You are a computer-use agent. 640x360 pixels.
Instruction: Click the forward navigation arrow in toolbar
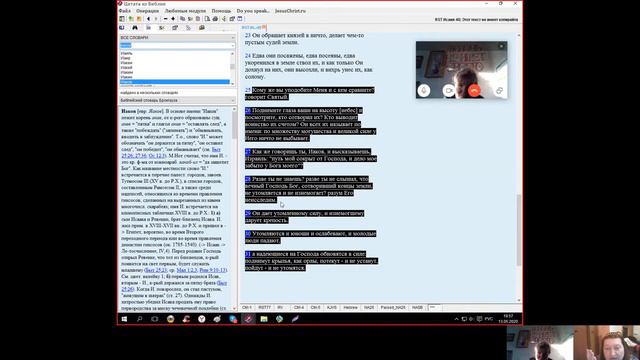pos(156,19)
